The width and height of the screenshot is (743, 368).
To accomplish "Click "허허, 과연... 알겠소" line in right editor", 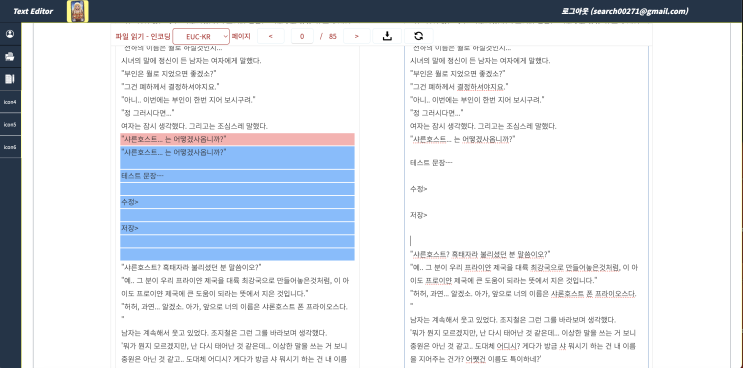I will point(523,294).
